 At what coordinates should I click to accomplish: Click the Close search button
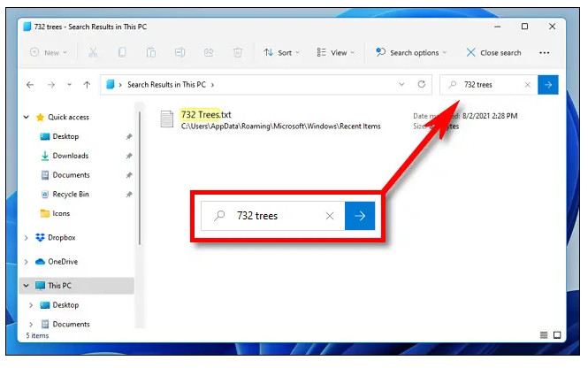[493, 53]
